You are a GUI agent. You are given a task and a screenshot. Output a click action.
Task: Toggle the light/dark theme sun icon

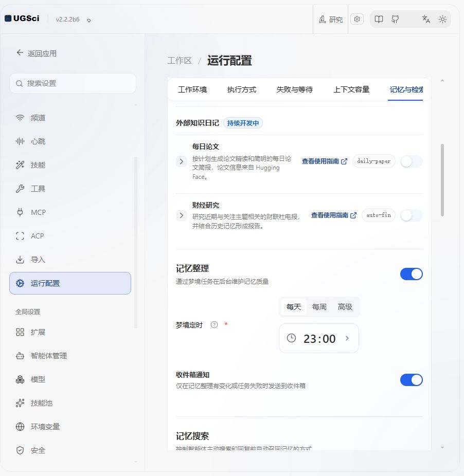442,20
